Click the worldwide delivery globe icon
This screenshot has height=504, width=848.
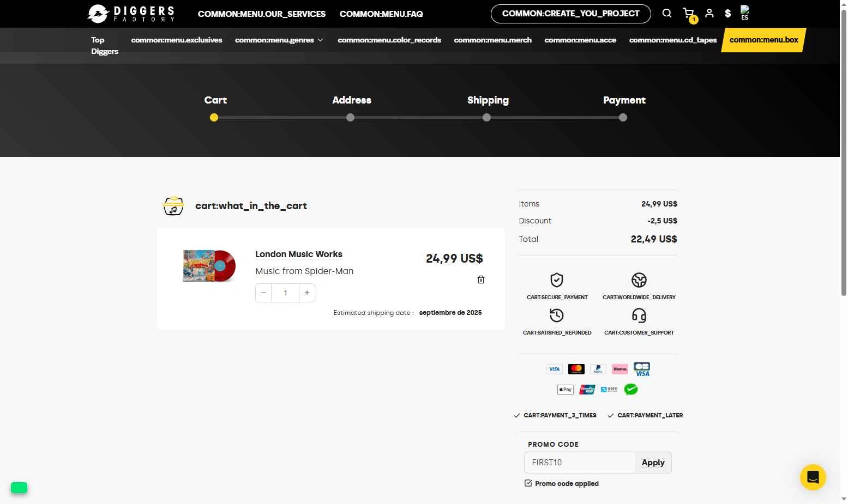(x=639, y=280)
